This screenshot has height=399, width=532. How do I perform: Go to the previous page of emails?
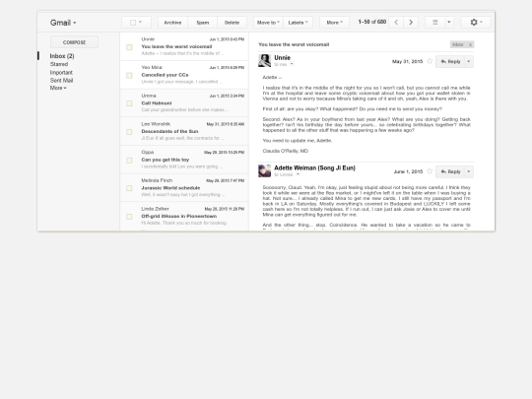[x=396, y=23]
